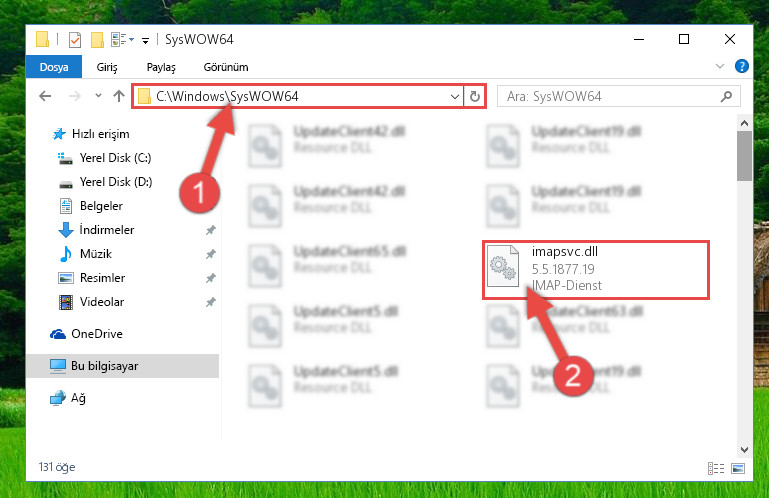This screenshot has width=769, height=498.
Task: Click the Back navigation arrow
Action: [x=45, y=96]
